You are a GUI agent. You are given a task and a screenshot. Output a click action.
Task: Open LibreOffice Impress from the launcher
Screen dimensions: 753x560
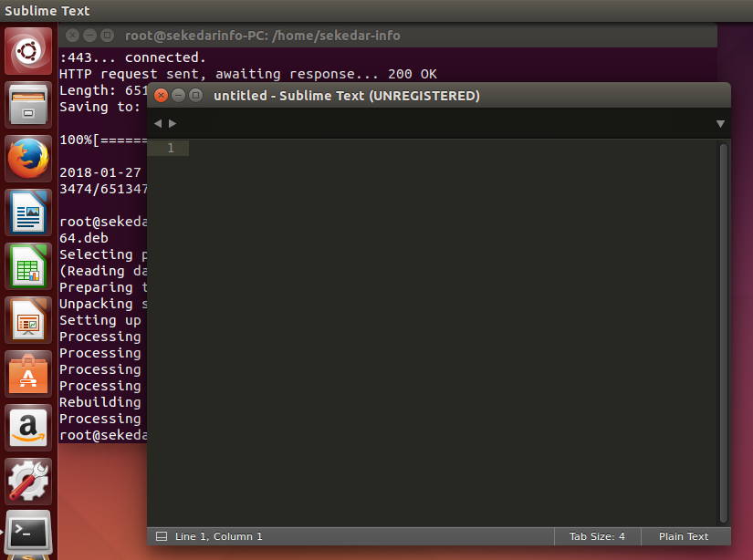pos(27,319)
